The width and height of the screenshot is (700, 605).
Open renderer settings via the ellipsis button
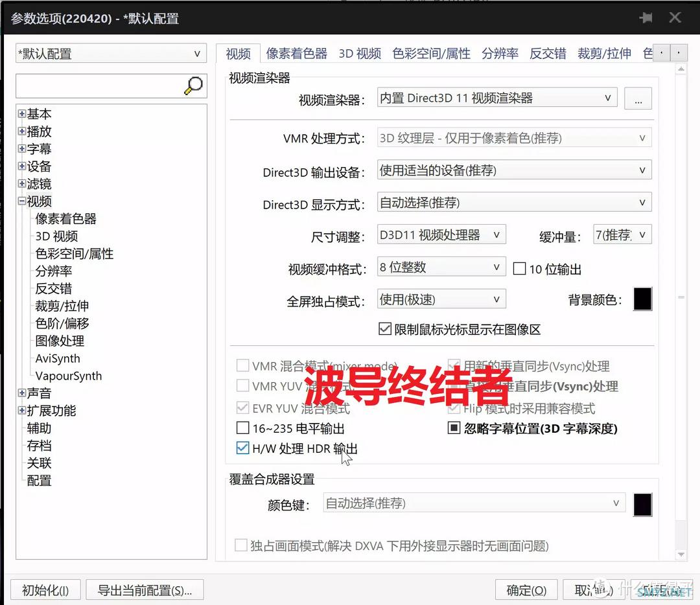638,98
